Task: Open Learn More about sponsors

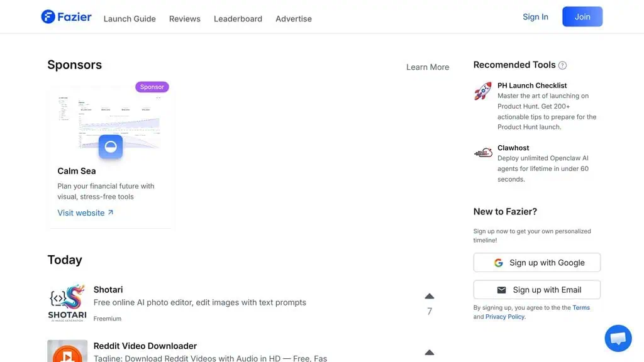Action: click(428, 67)
